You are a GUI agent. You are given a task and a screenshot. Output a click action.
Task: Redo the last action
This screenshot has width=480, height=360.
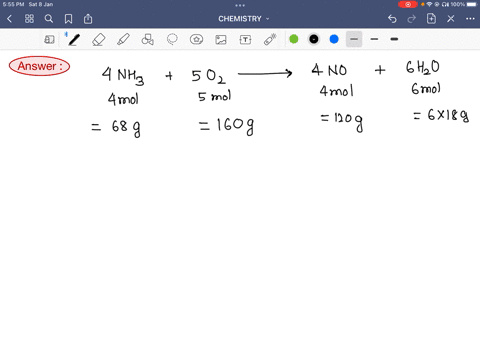click(x=412, y=19)
